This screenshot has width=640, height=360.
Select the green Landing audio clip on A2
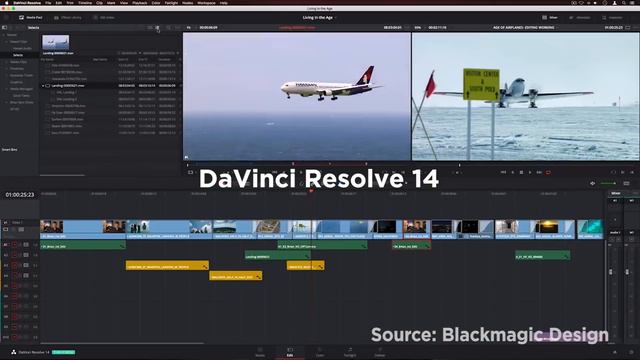(278, 255)
